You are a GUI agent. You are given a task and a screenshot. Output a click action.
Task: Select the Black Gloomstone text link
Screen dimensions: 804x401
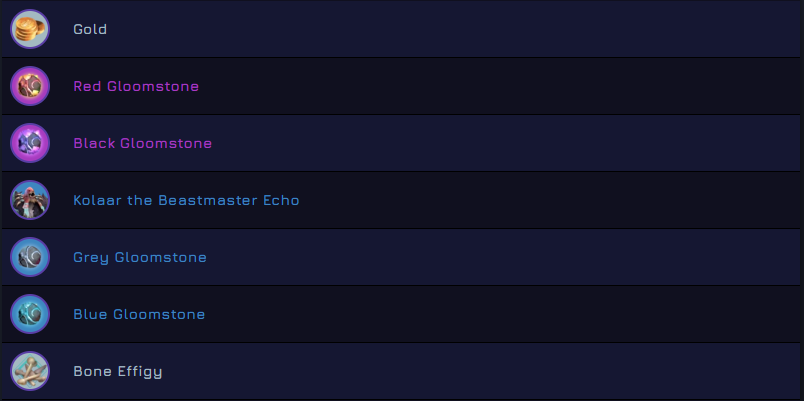[142, 143]
